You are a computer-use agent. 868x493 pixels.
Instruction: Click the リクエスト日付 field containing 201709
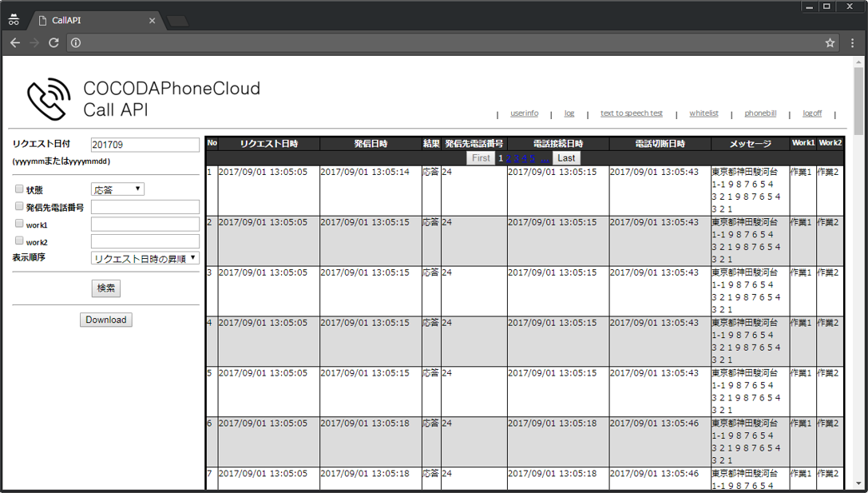click(x=145, y=145)
